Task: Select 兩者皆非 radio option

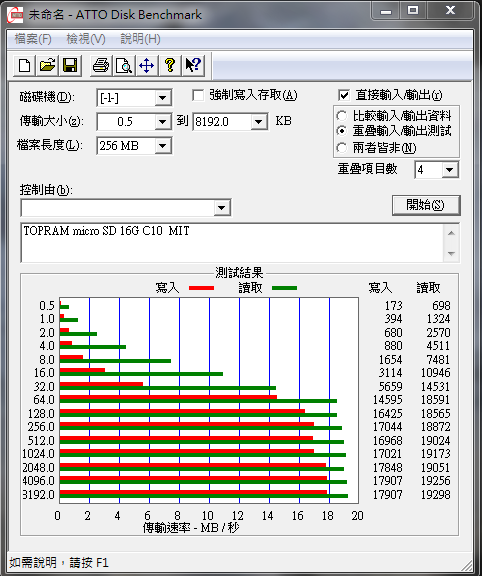Action: click(x=342, y=148)
